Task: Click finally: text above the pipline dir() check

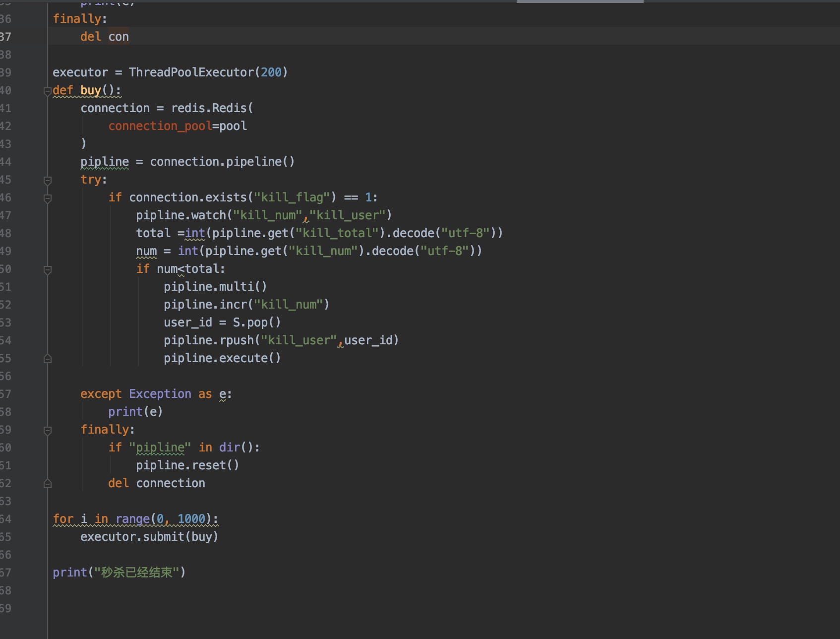Action: click(x=108, y=430)
